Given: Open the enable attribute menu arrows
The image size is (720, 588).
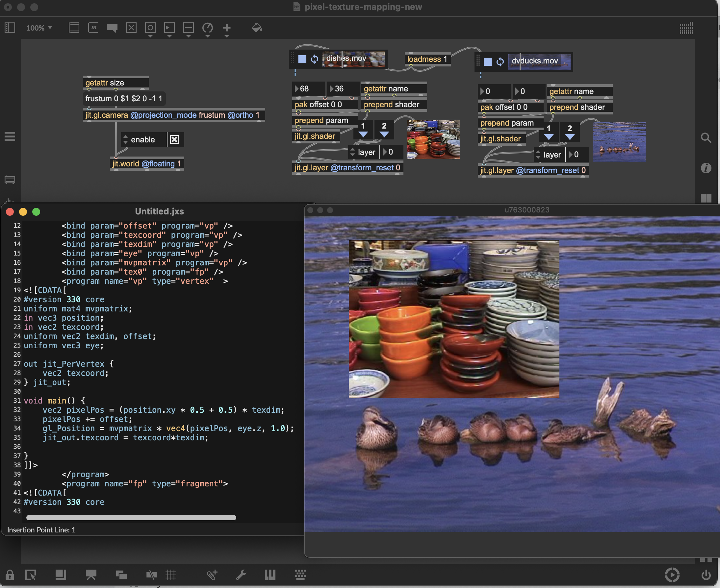Looking at the screenshot, I should [125, 139].
